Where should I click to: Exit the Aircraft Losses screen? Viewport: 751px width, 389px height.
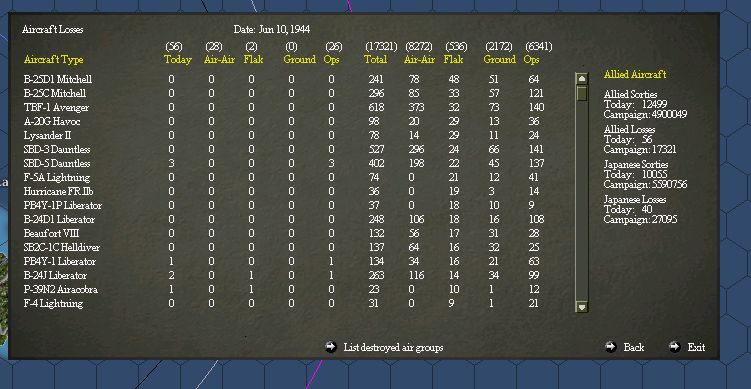click(696, 347)
